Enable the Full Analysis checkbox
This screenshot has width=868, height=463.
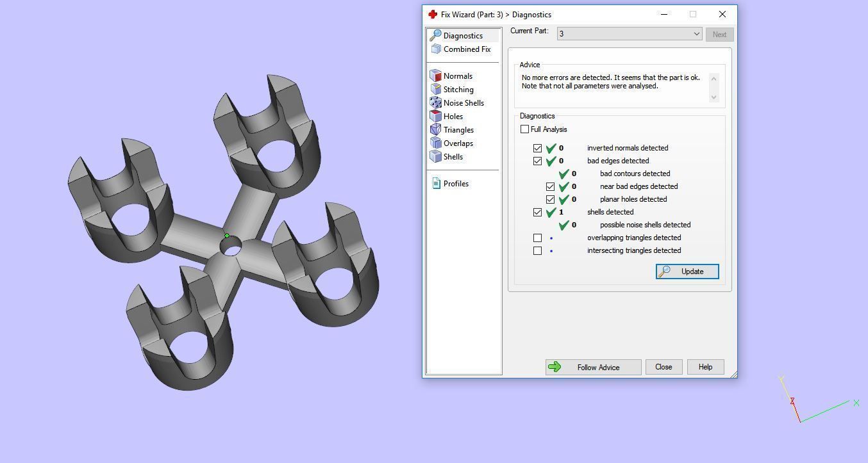[x=524, y=129]
